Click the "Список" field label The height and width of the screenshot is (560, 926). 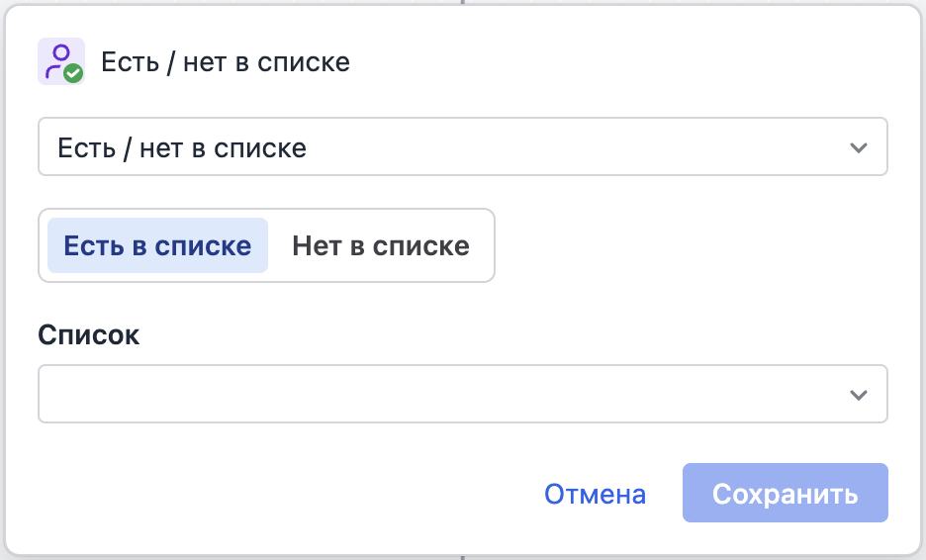pos(89,334)
